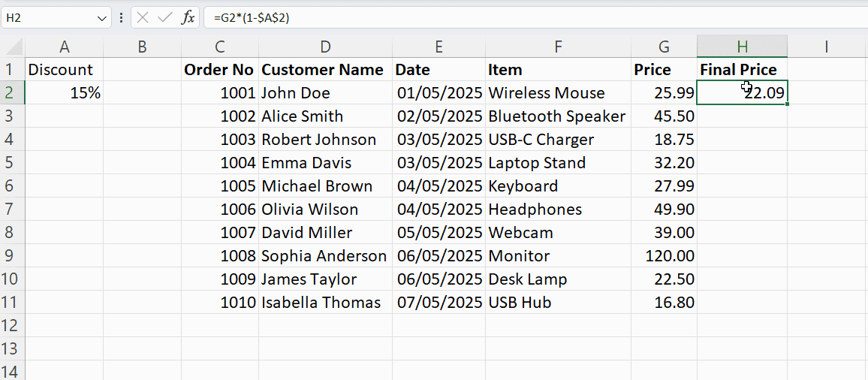Select the Monitor price cell 120.00
868x380 pixels.
tap(664, 256)
